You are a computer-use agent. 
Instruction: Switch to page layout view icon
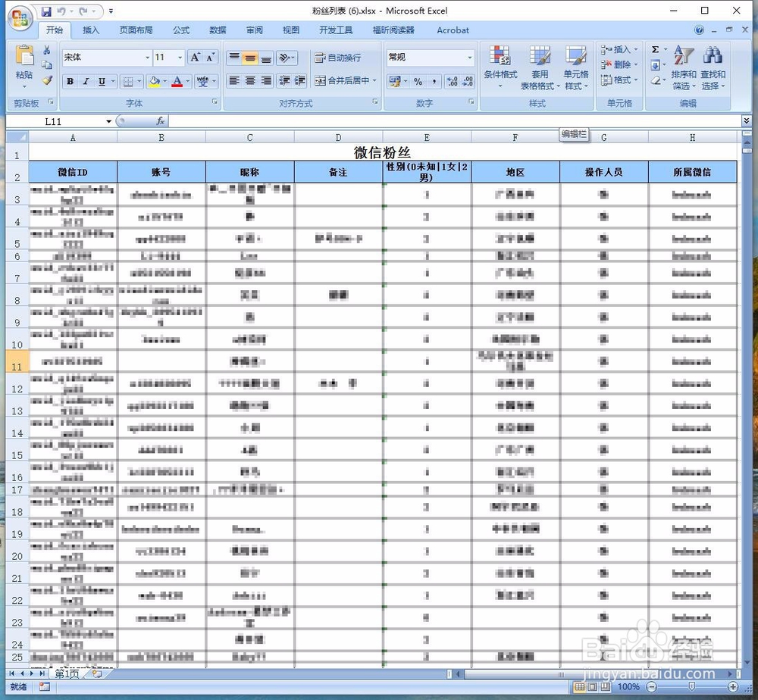click(593, 686)
